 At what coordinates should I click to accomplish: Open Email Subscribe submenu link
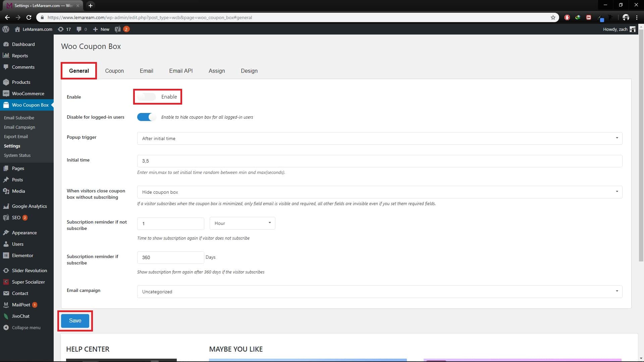point(19,118)
